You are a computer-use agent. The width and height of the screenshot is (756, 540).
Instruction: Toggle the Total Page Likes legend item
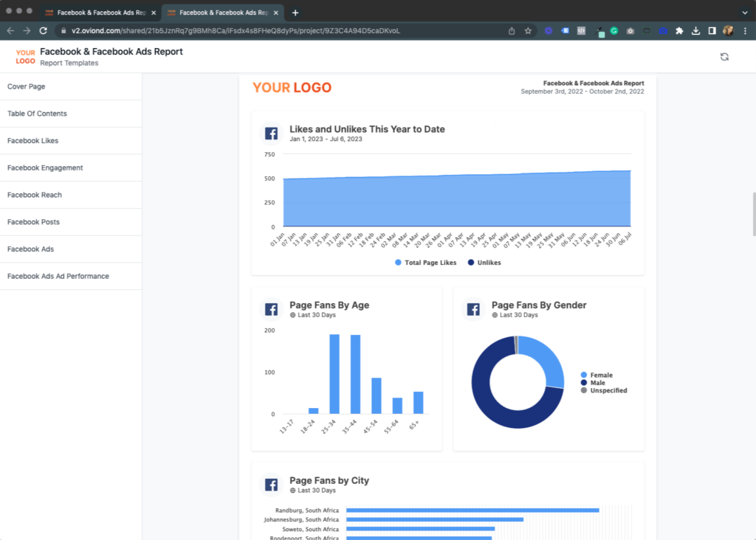[x=425, y=263]
